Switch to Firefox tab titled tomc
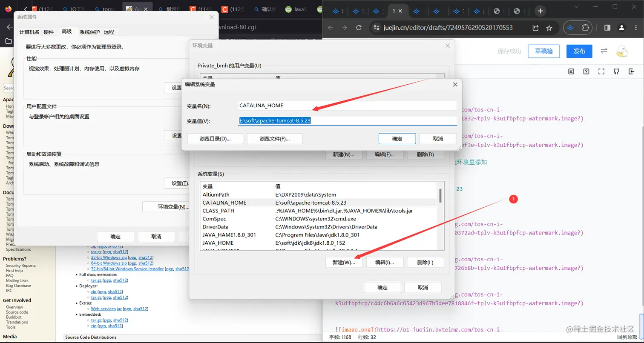 point(105,9)
